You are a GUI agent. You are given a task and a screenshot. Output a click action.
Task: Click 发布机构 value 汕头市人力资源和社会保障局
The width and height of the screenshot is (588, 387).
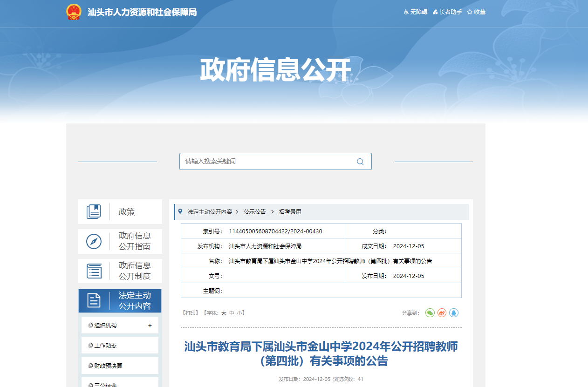pos(265,246)
